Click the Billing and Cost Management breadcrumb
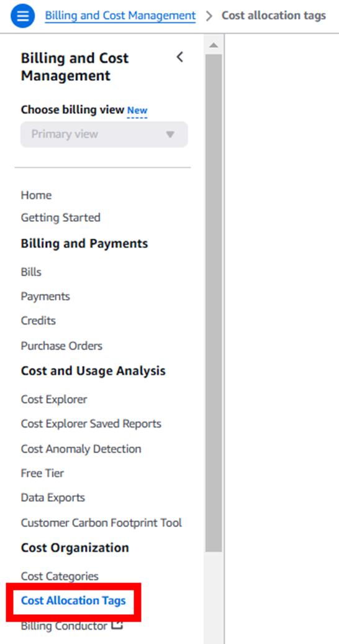339x644 pixels. pos(120,16)
